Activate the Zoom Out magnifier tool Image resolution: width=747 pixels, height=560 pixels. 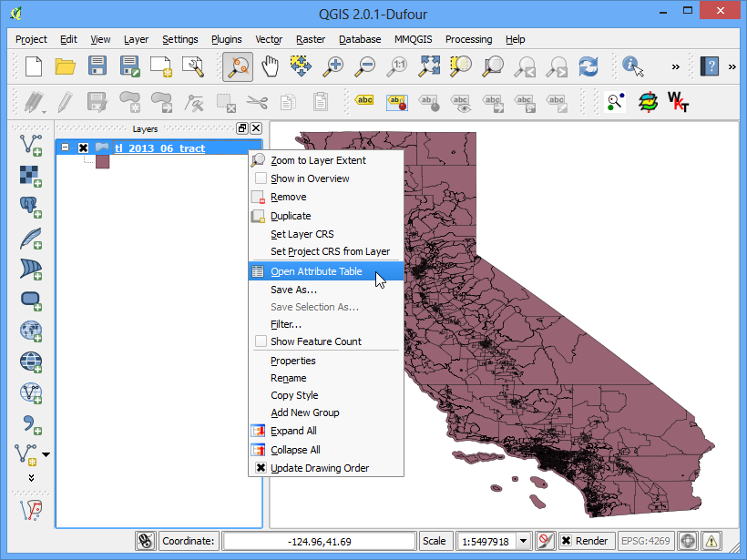(365, 66)
